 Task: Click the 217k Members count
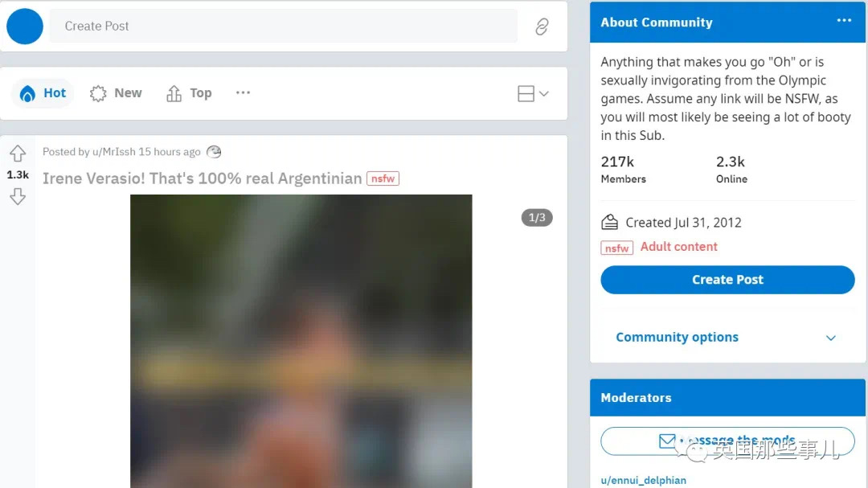point(624,169)
